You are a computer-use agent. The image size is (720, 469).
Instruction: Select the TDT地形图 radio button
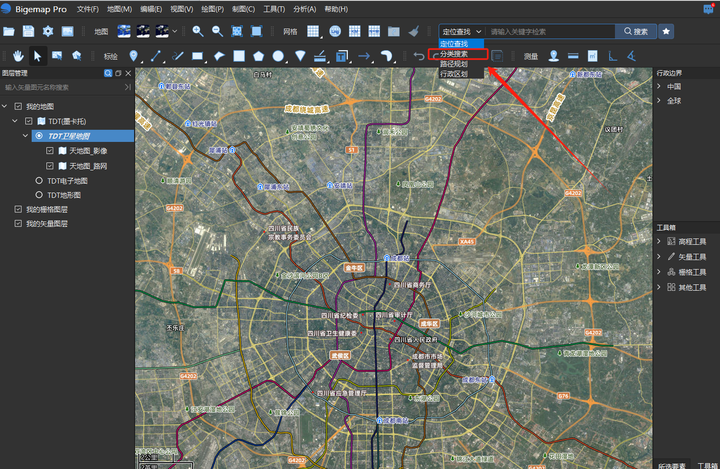(x=39, y=195)
